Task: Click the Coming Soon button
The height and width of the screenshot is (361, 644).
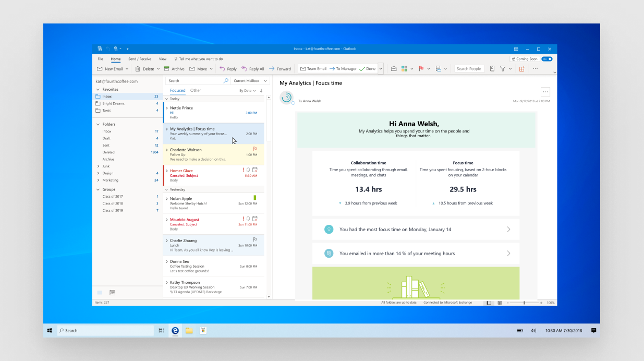Action: pyautogui.click(x=525, y=59)
